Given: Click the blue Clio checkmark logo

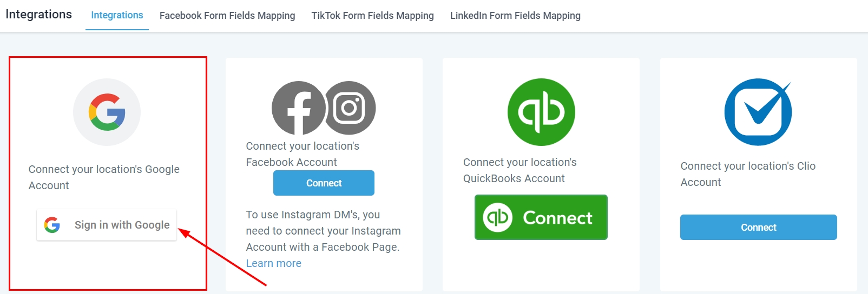Looking at the screenshot, I should pyautogui.click(x=758, y=112).
